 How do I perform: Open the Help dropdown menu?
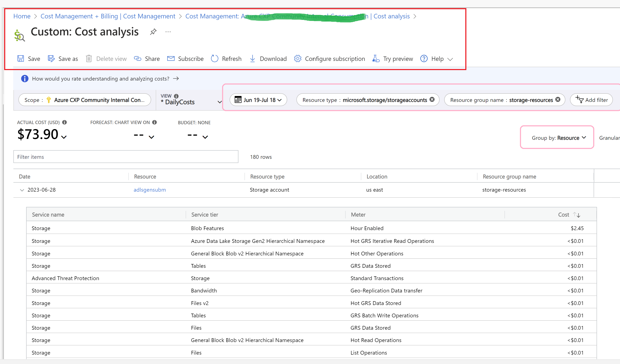pos(437,59)
